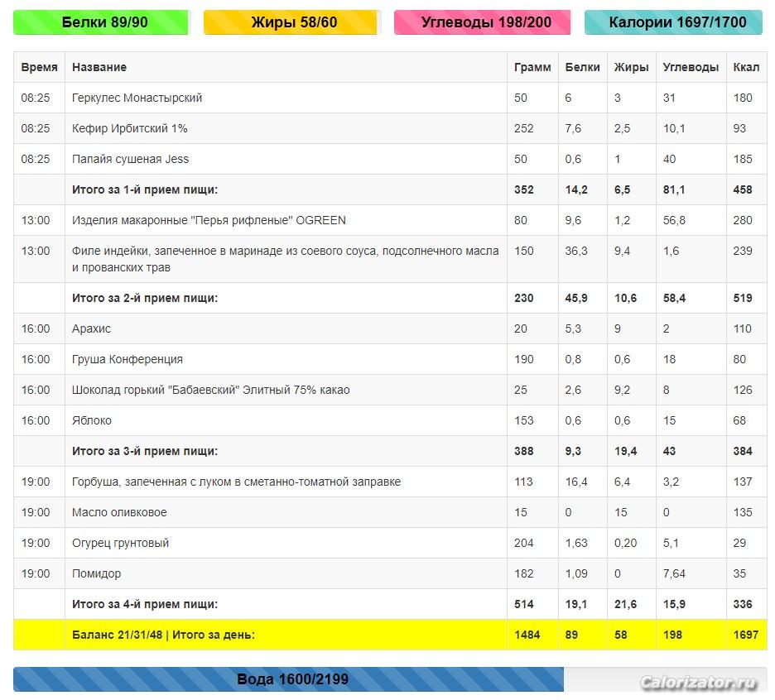Click the Название column header
Screen dimensions: 775x700
[99, 67]
